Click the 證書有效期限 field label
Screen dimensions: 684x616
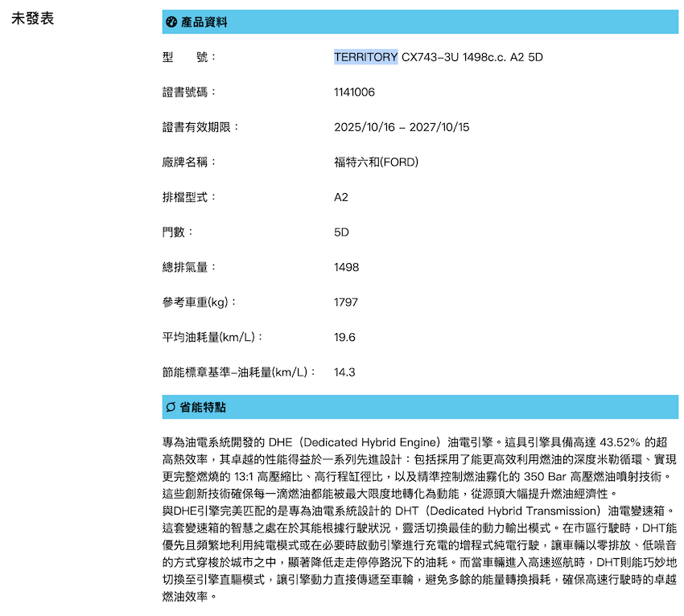(200, 127)
